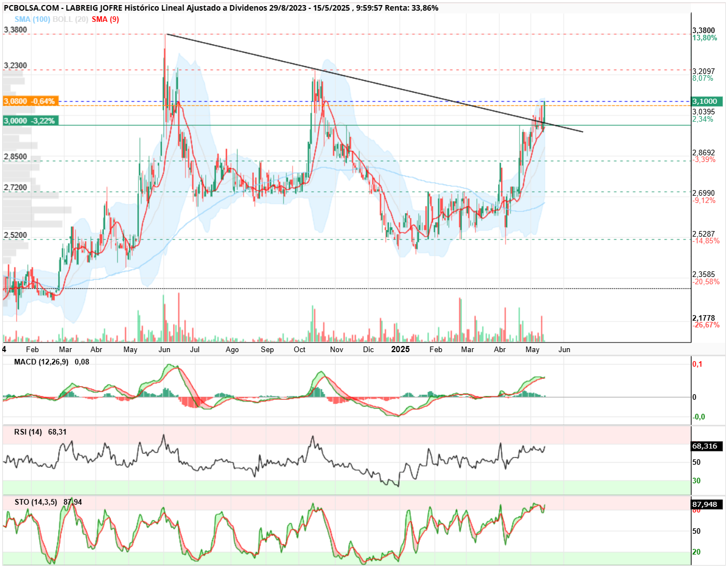Click the Ago month label on time axis
The image size is (728, 568).
click(232, 349)
